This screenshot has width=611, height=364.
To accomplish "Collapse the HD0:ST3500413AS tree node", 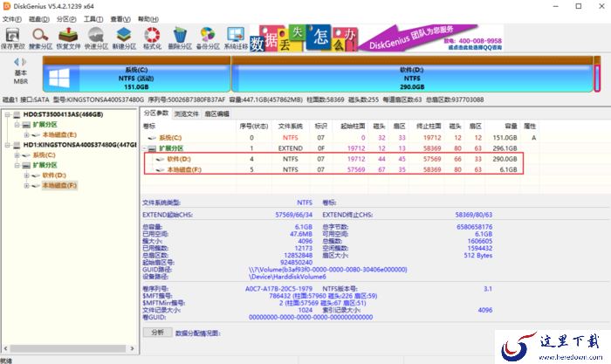I will click(7, 114).
